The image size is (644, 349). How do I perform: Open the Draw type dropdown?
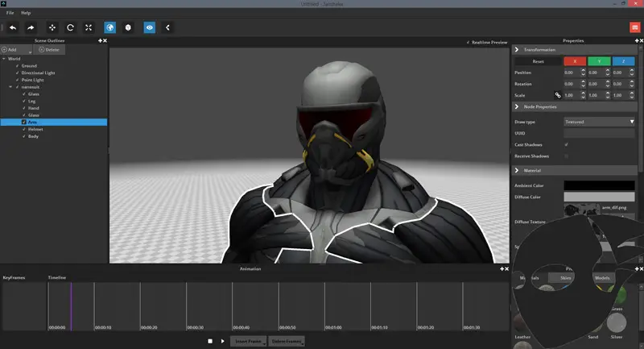click(599, 122)
